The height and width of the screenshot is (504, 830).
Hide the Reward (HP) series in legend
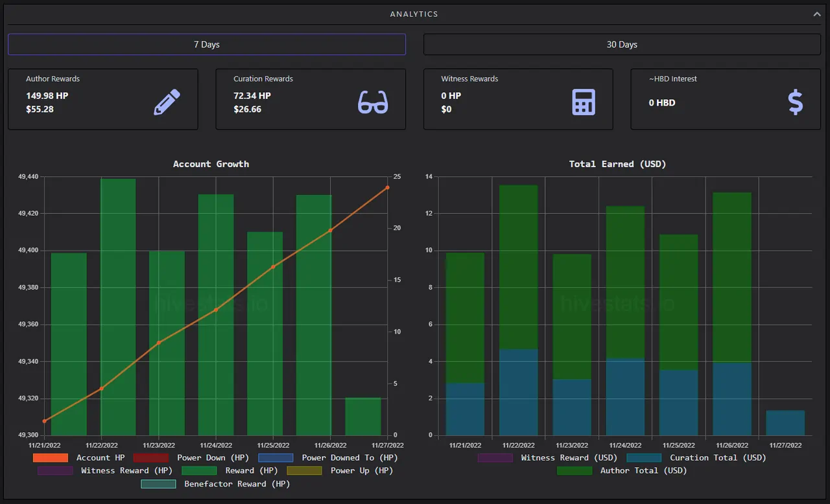click(x=230, y=471)
